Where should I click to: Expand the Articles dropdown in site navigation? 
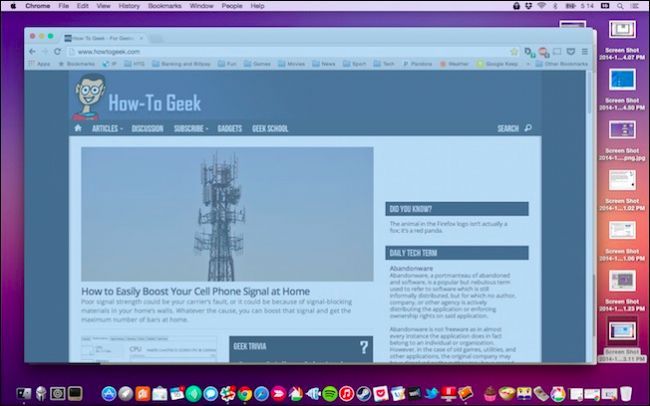click(x=107, y=128)
